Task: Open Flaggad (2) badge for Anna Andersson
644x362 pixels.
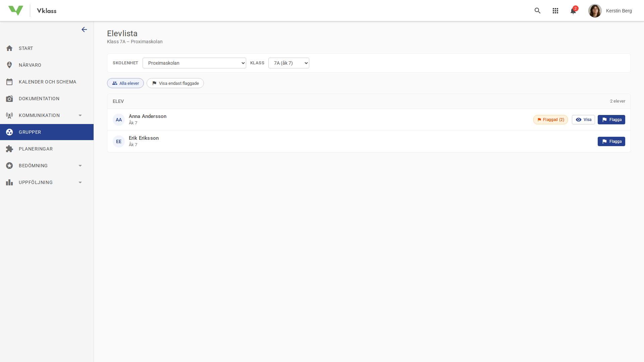Action: [x=550, y=120]
